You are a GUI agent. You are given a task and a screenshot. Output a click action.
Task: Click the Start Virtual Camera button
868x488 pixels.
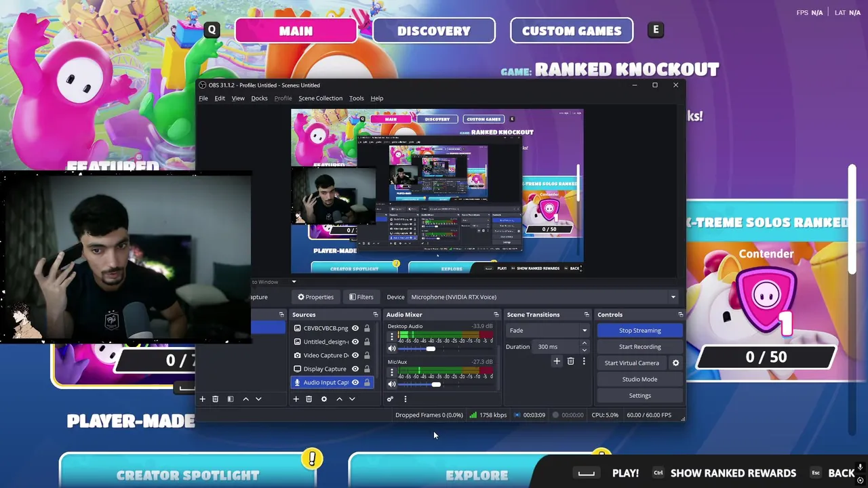[631, 363]
